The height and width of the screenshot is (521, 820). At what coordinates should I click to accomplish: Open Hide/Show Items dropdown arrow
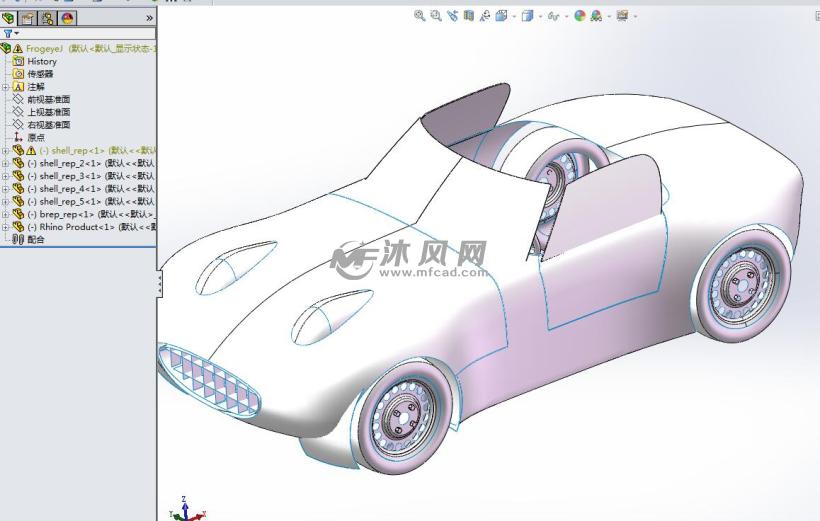tap(566, 16)
